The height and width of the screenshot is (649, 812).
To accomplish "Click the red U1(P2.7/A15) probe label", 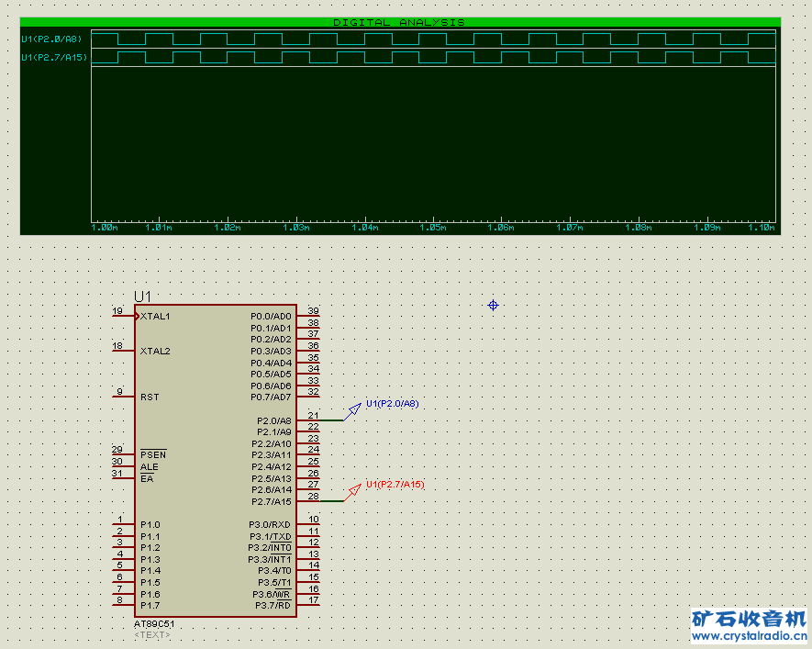I will click(x=395, y=484).
